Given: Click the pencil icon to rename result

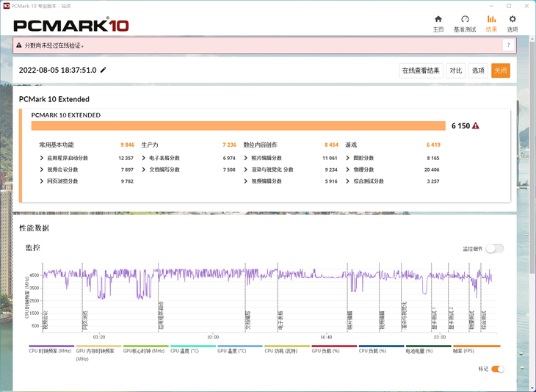Looking at the screenshot, I should (104, 70).
